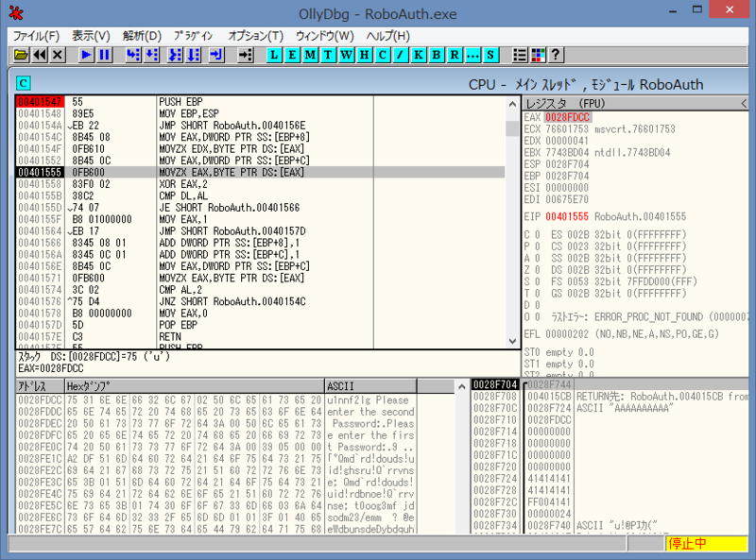Run the program with the play icon
Viewport: 756px width, 560px height.
click(86, 55)
